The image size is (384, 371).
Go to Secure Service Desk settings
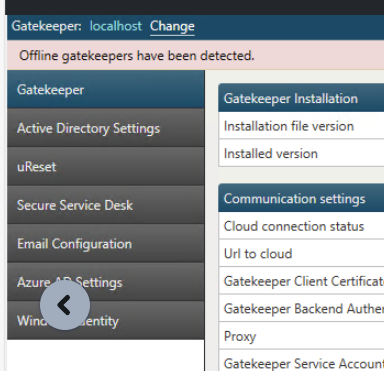point(106,205)
